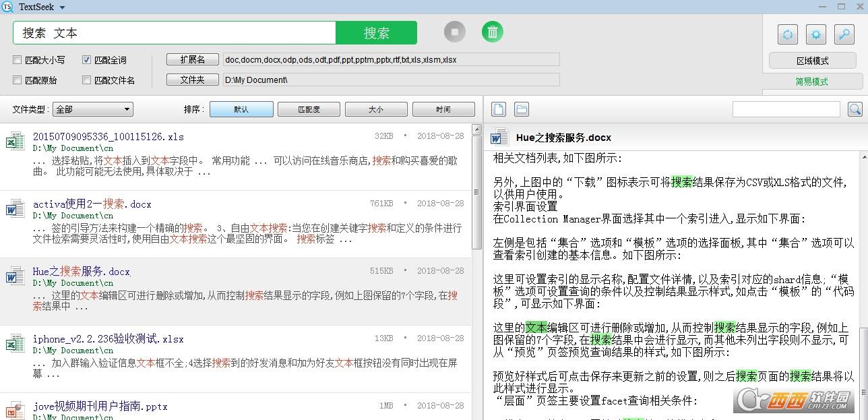
Task: Open the previewed document with the file icon
Action: [497, 109]
